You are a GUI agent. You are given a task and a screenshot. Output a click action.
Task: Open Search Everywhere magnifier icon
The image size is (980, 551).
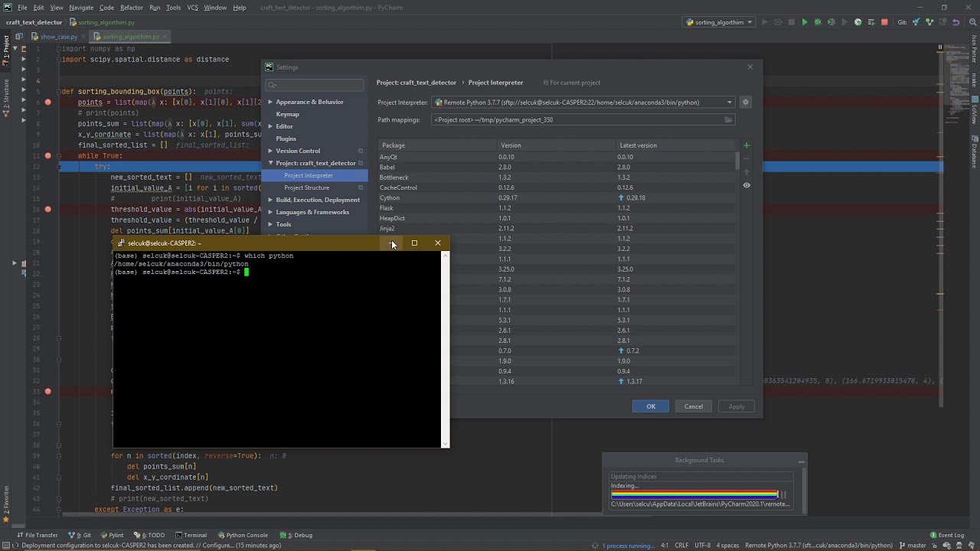974,22
